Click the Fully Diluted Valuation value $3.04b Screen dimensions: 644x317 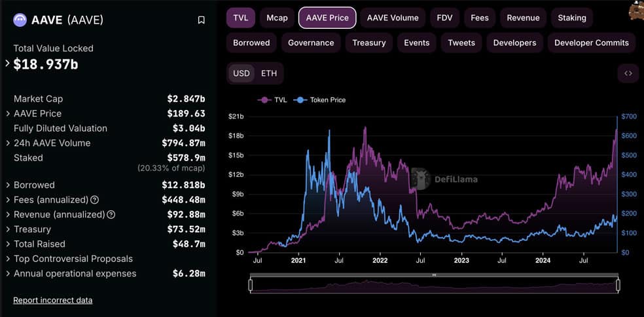188,128
